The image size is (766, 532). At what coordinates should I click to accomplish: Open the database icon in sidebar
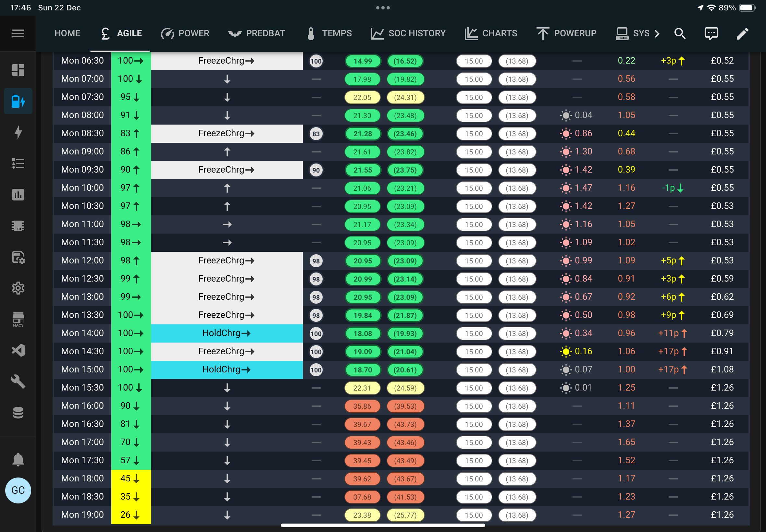pyautogui.click(x=18, y=413)
